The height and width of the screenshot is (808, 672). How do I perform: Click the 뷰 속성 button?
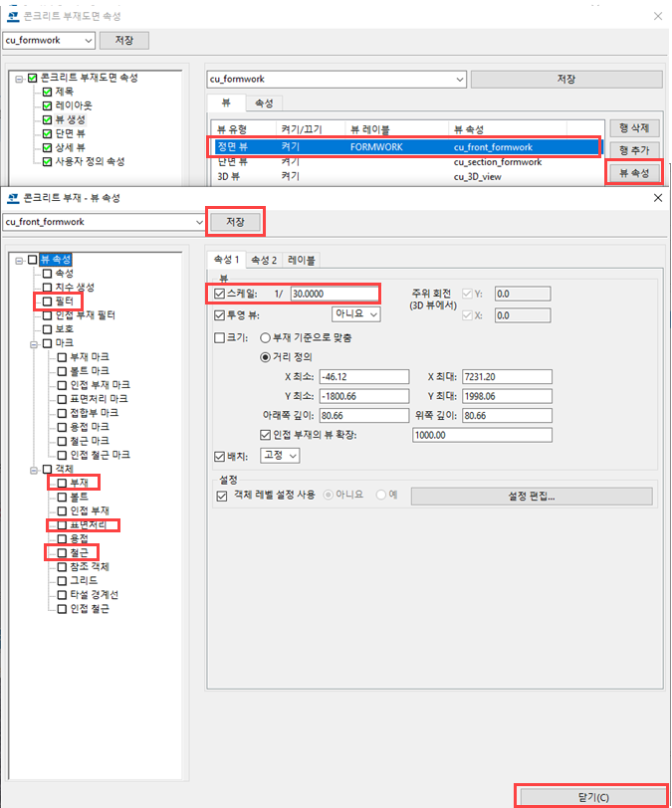(x=634, y=172)
